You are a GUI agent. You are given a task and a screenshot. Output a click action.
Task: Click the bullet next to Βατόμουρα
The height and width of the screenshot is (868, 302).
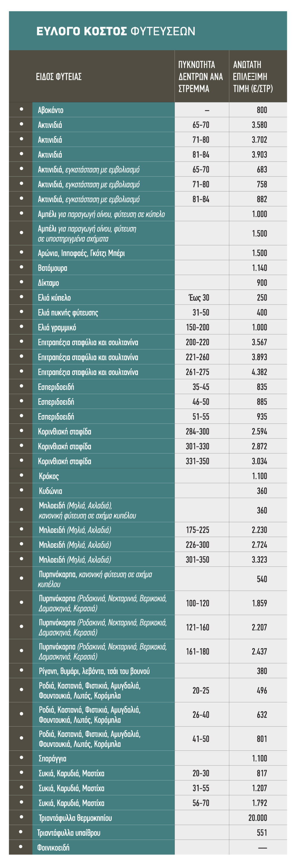(x=21, y=267)
